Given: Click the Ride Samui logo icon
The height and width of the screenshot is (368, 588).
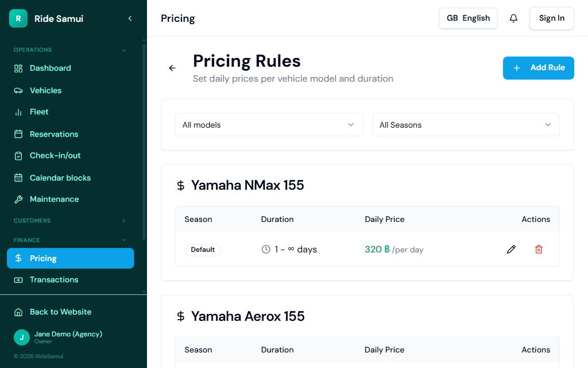Looking at the screenshot, I should pyautogui.click(x=18, y=18).
